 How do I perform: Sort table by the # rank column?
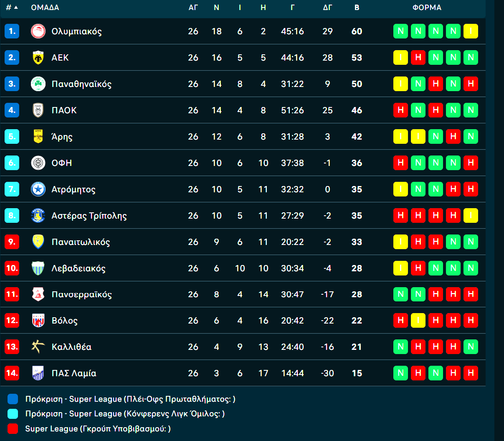coord(12,8)
